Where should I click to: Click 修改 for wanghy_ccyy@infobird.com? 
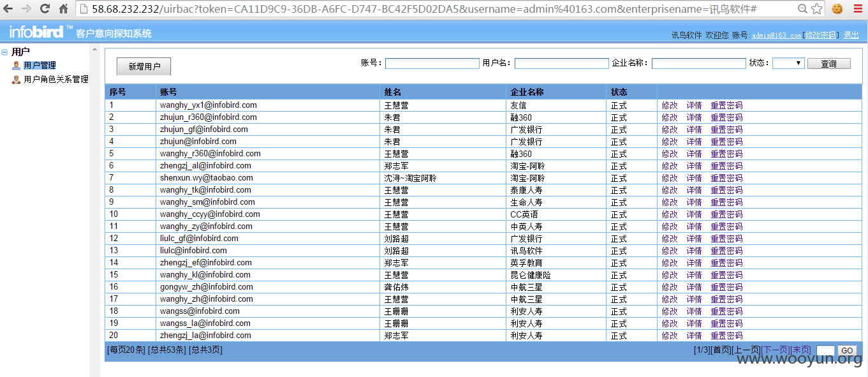point(670,214)
